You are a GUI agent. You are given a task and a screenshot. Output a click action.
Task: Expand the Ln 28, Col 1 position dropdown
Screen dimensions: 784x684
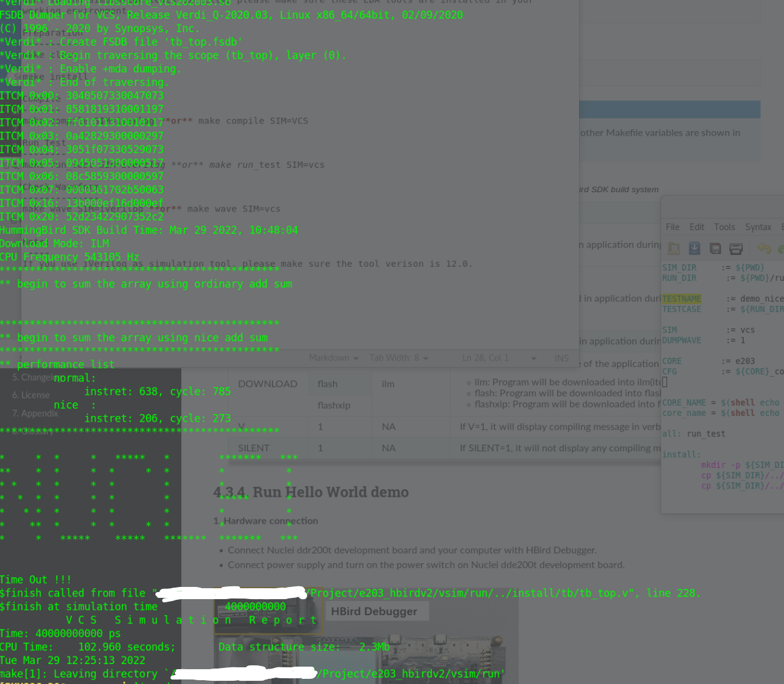click(x=499, y=358)
